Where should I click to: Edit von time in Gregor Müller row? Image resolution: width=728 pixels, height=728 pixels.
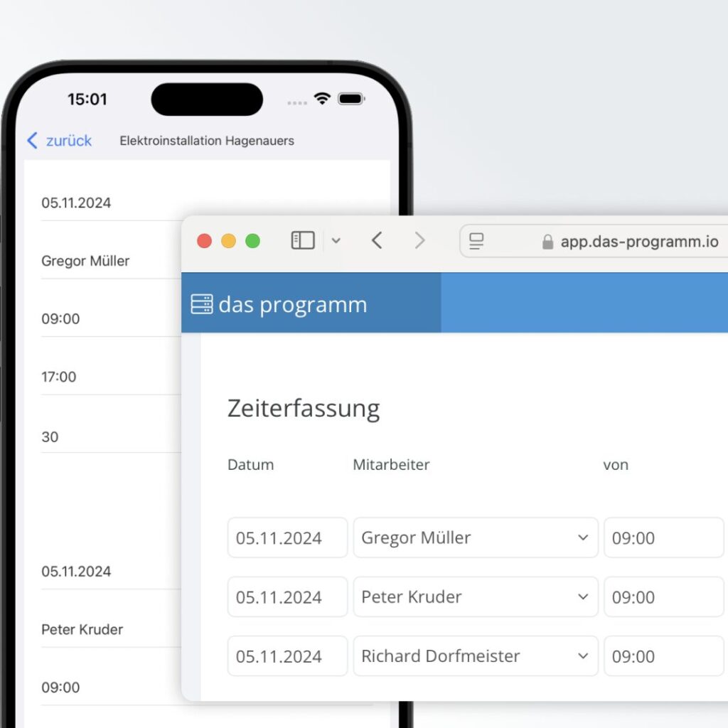[x=664, y=537]
